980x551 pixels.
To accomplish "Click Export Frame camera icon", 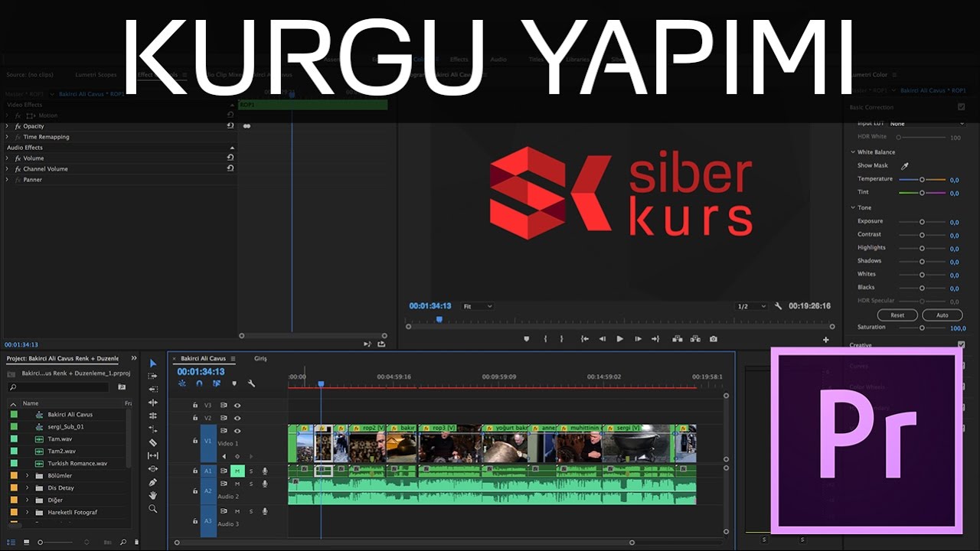I will pyautogui.click(x=714, y=339).
